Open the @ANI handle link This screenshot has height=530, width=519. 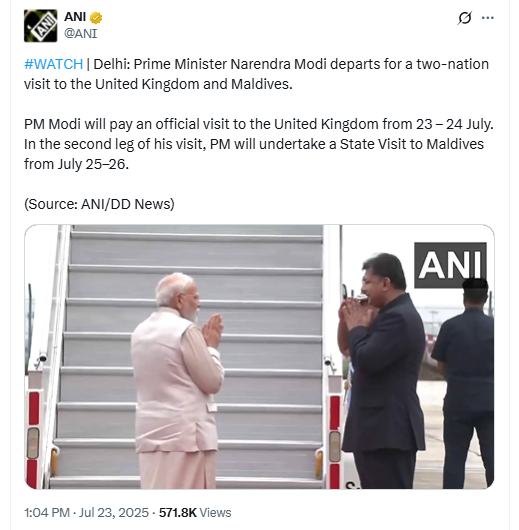tap(80, 33)
